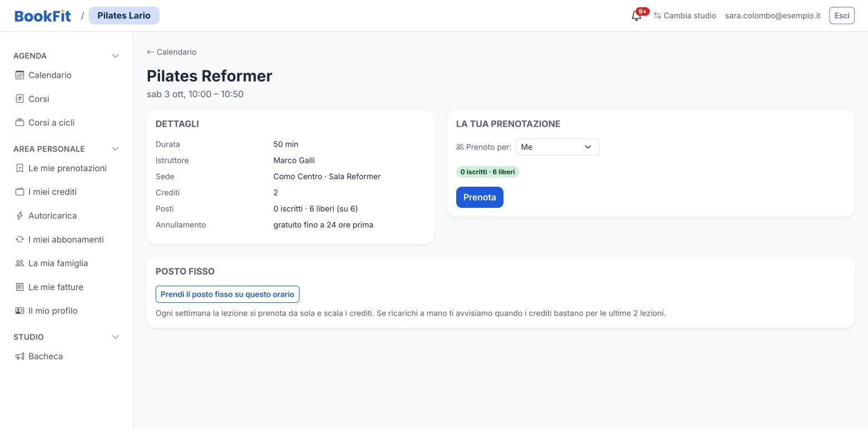
Task: Click gratuito fino a 24 ore prima
Action: (323, 225)
